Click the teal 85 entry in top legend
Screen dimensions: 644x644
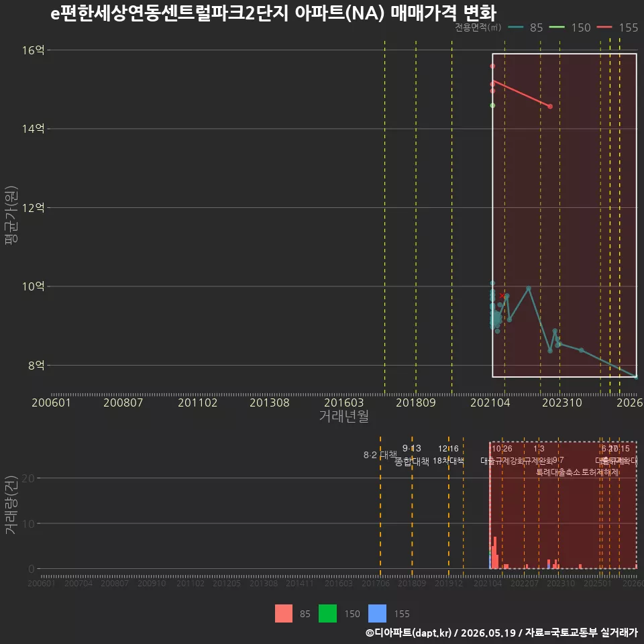pyautogui.click(x=525, y=28)
